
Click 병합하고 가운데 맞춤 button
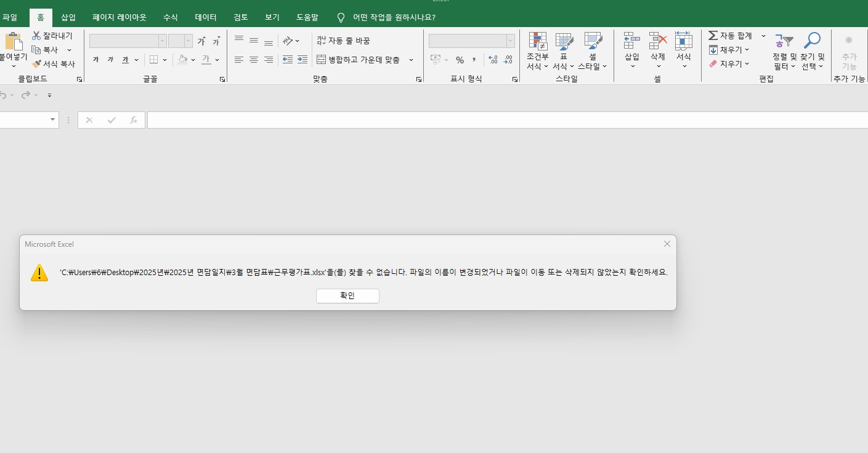359,60
